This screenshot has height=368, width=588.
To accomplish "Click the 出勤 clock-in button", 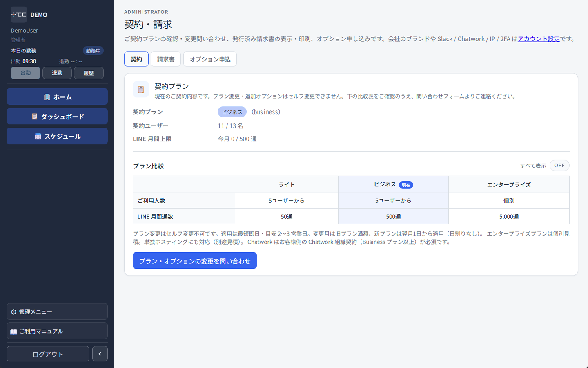I will point(25,73).
